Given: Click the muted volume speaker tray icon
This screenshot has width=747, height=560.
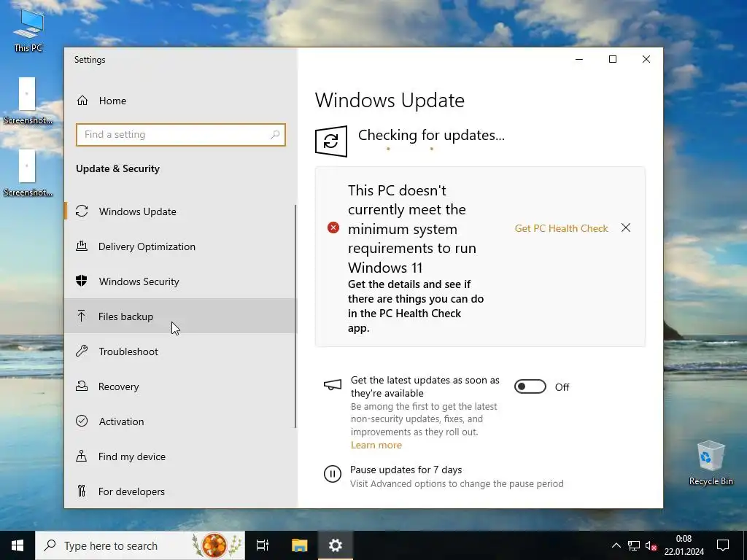Looking at the screenshot, I should coord(651,545).
